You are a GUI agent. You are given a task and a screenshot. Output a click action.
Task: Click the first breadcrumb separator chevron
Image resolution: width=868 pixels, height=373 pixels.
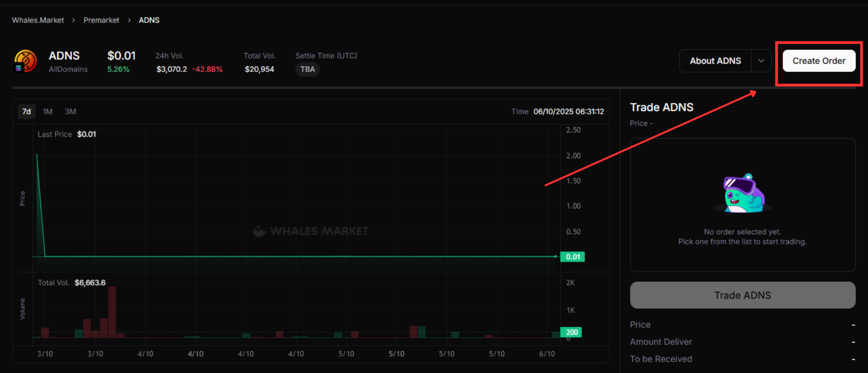[x=73, y=20]
